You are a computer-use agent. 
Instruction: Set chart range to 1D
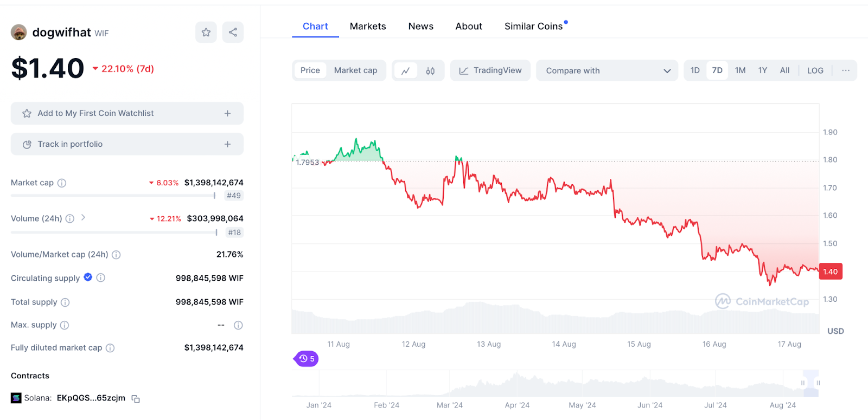695,70
